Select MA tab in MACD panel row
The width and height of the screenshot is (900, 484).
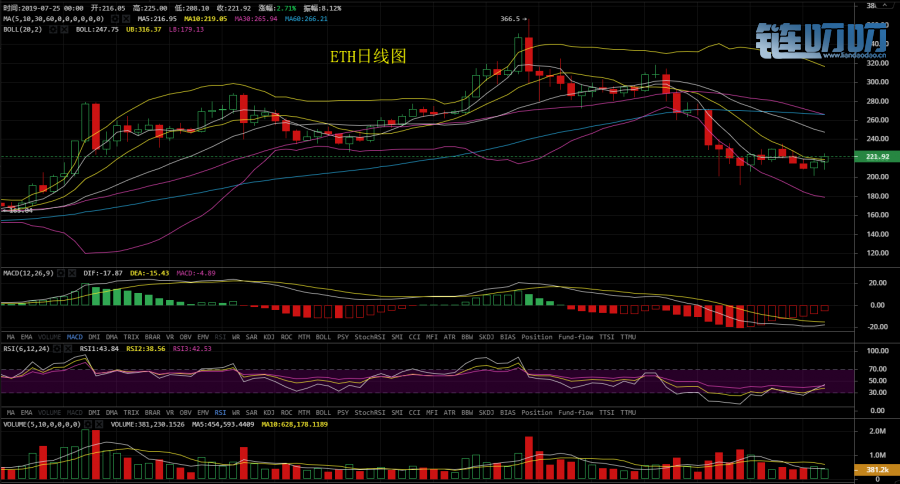point(11,337)
